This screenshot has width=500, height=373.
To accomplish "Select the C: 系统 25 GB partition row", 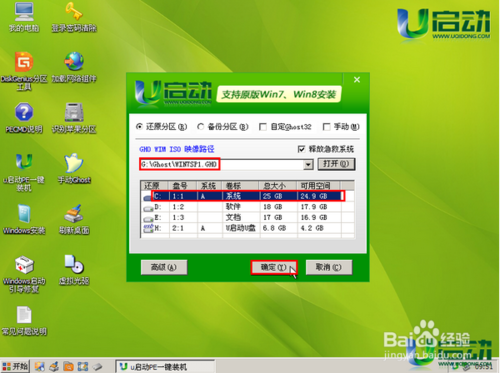I will point(248,196).
